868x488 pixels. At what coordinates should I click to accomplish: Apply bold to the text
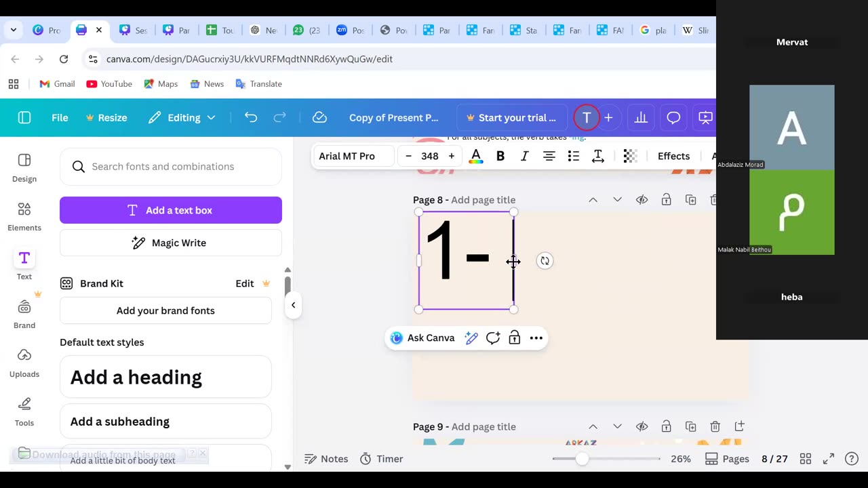click(x=500, y=156)
